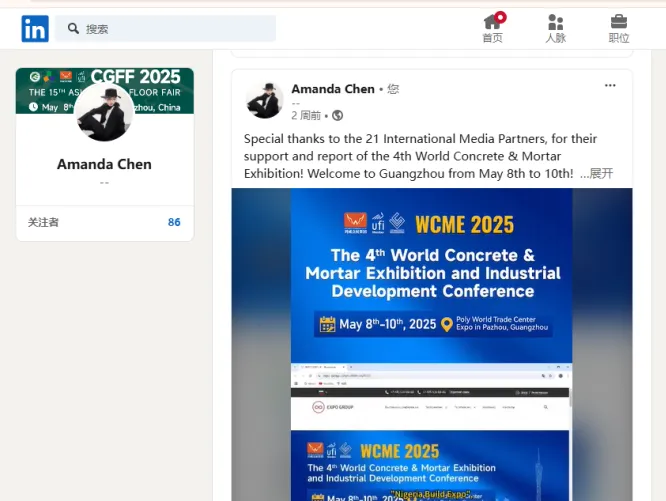Viewport: 666px width, 501px height.
Task: Open the 职位 jobs tab
Action: point(619,28)
